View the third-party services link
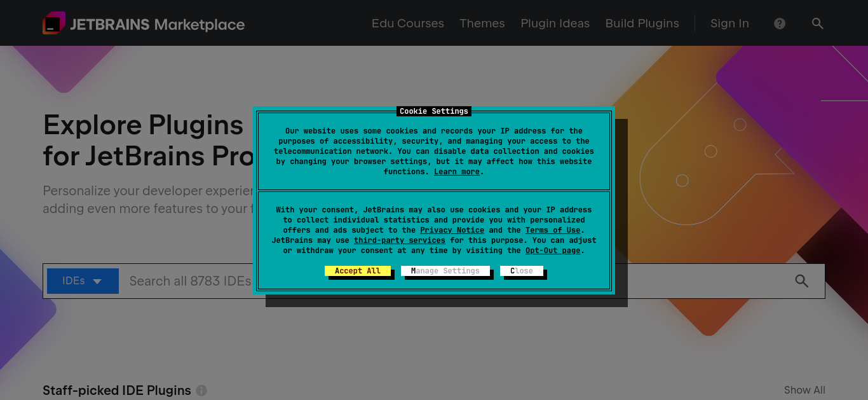 400,240
